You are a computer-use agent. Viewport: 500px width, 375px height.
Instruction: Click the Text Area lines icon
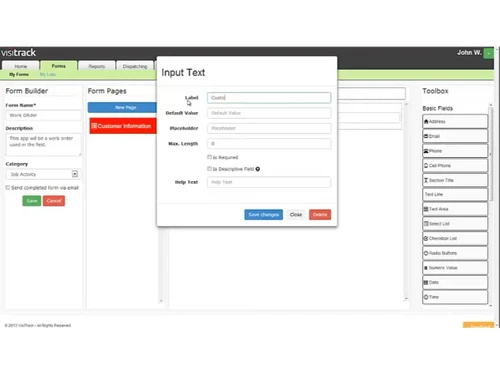click(x=426, y=209)
